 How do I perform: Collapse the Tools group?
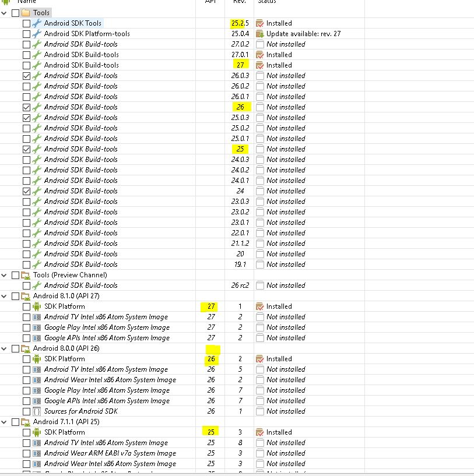point(4,13)
